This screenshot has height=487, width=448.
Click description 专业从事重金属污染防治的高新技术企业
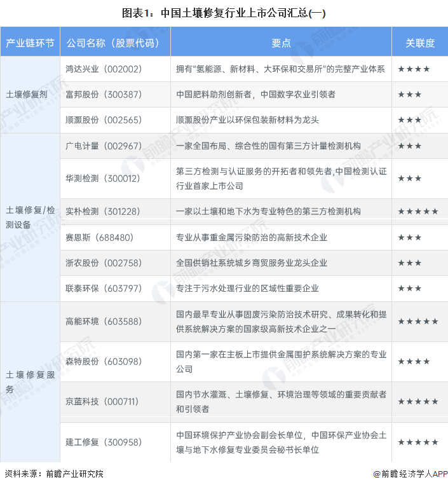coord(252,238)
